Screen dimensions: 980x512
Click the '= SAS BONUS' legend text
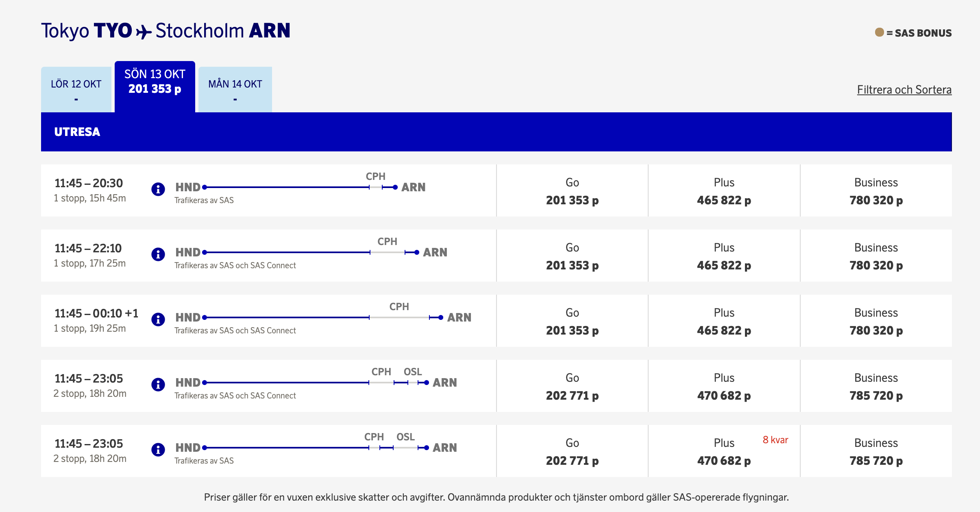(919, 33)
